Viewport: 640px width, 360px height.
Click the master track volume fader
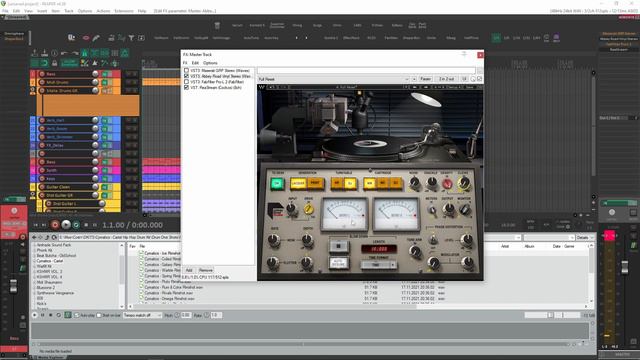pyautogui.click(x=624, y=267)
